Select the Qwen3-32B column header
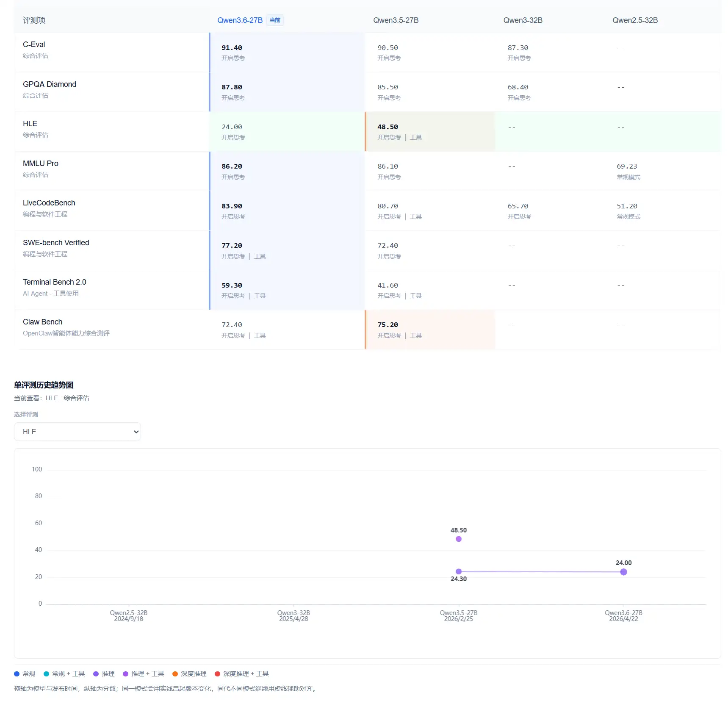 coord(523,20)
